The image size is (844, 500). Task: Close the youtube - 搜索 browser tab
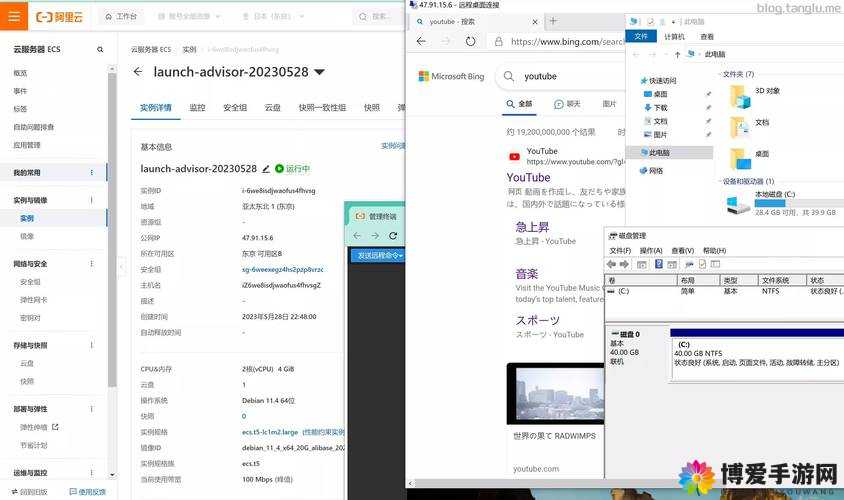[x=534, y=22]
